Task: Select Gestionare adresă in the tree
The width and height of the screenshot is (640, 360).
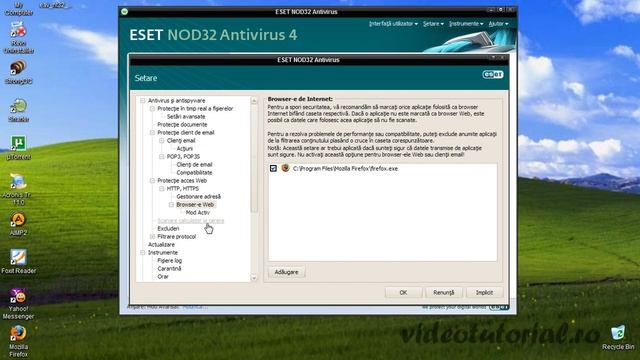Action: (x=198, y=196)
